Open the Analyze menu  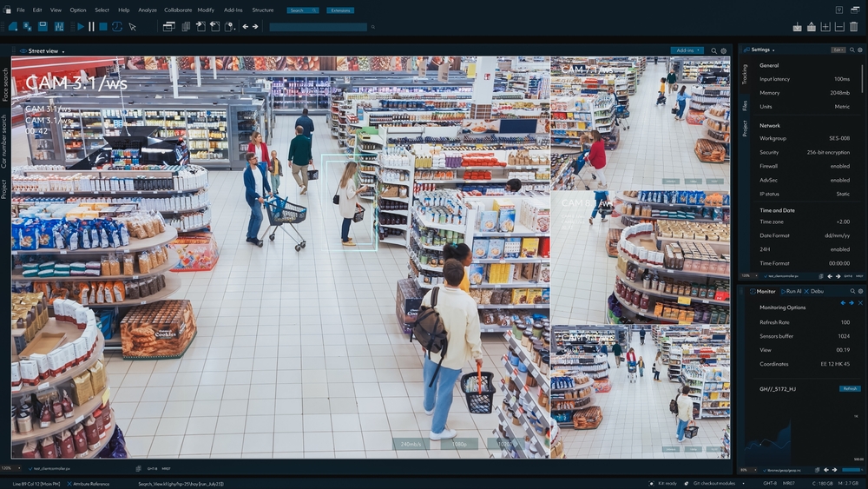(148, 10)
